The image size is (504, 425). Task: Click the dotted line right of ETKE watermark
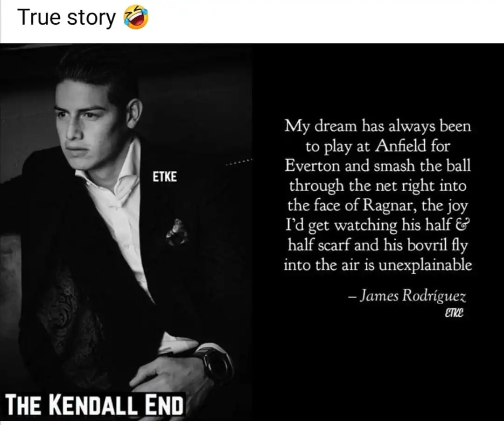[239, 162]
